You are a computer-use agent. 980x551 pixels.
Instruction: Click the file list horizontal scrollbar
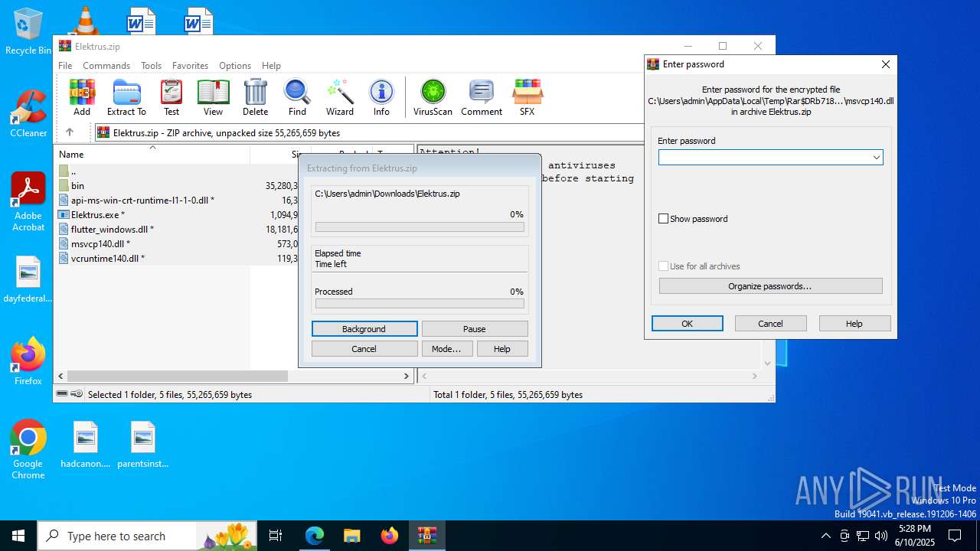[177, 377]
